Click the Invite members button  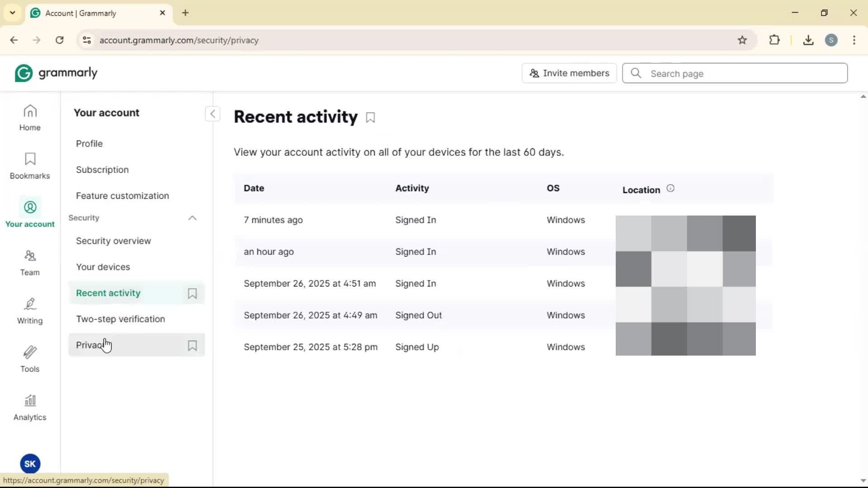[x=569, y=73]
